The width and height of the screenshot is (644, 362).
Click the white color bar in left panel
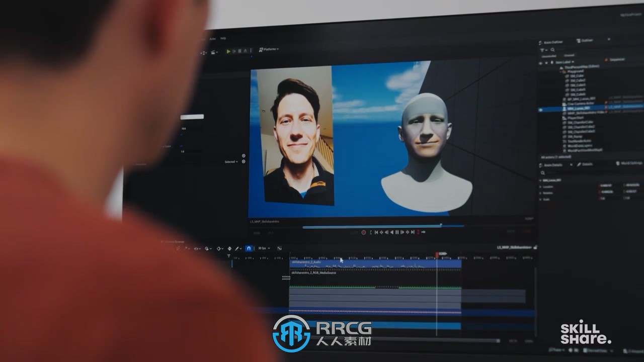(x=192, y=117)
